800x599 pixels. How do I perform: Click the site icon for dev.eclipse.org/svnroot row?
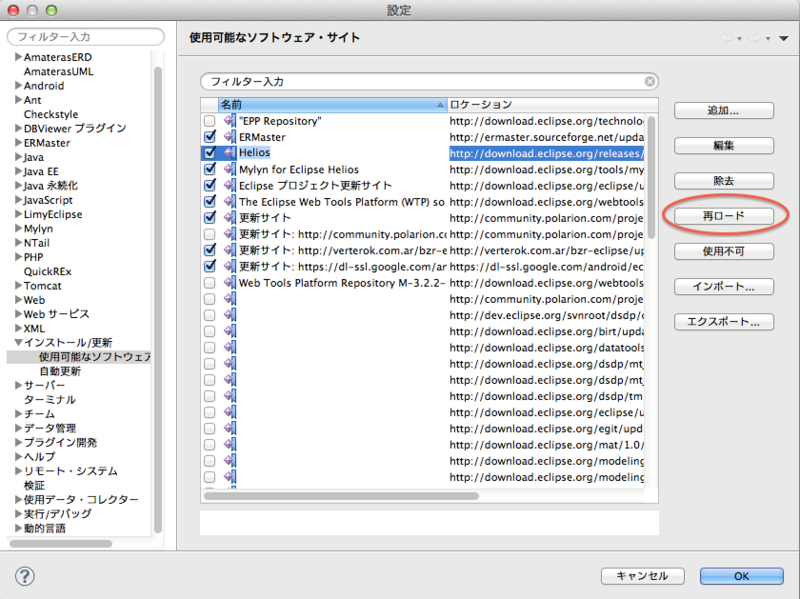click(230, 315)
